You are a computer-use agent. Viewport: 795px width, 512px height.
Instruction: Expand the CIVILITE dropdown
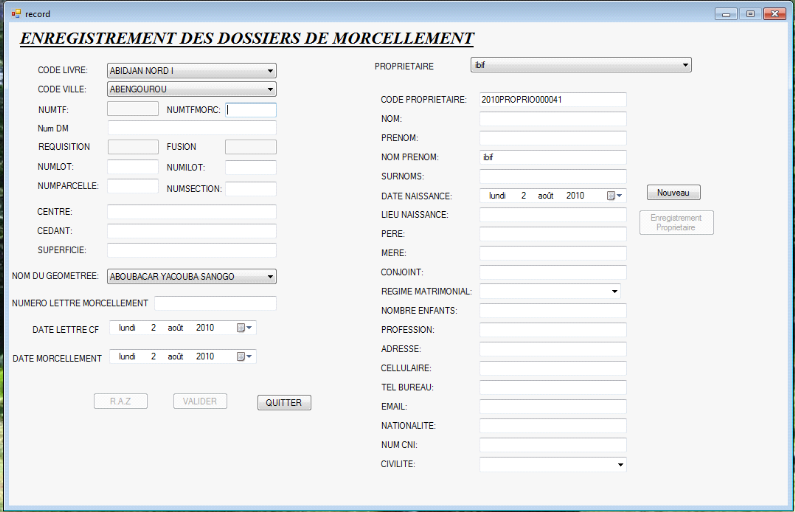click(x=621, y=464)
